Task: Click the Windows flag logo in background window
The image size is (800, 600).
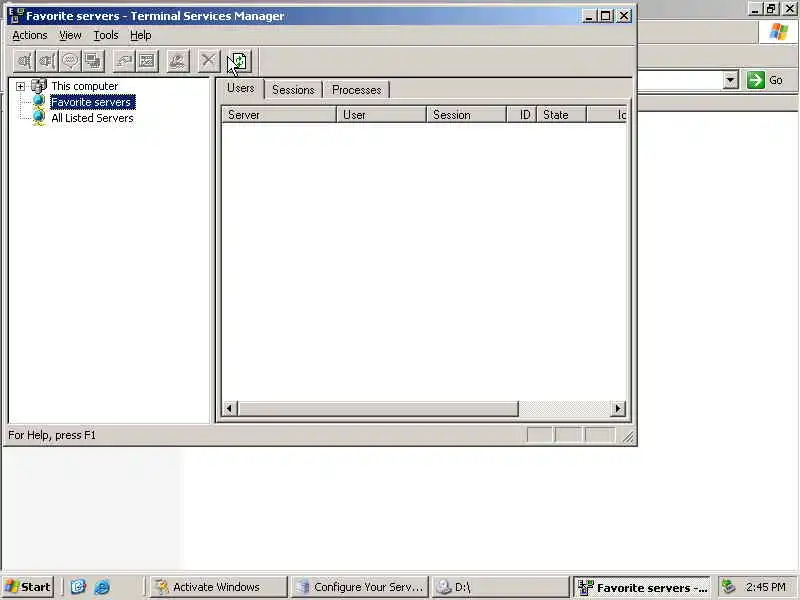Action: (779, 32)
